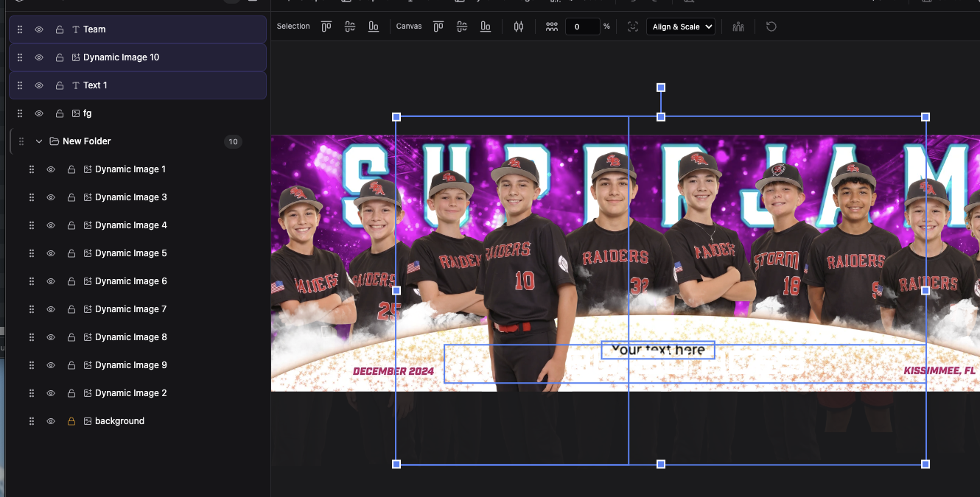Click the folder icon of New Folder

click(54, 141)
